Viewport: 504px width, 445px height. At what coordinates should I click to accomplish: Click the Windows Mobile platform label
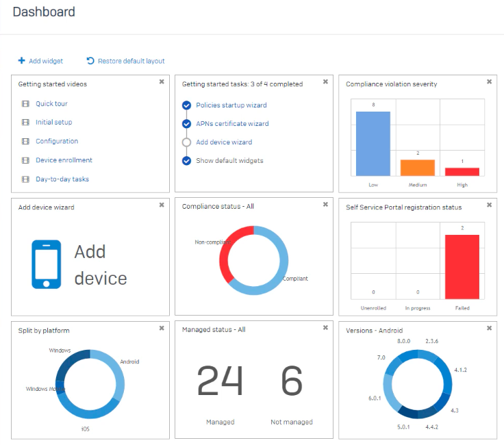coord(45,389)
